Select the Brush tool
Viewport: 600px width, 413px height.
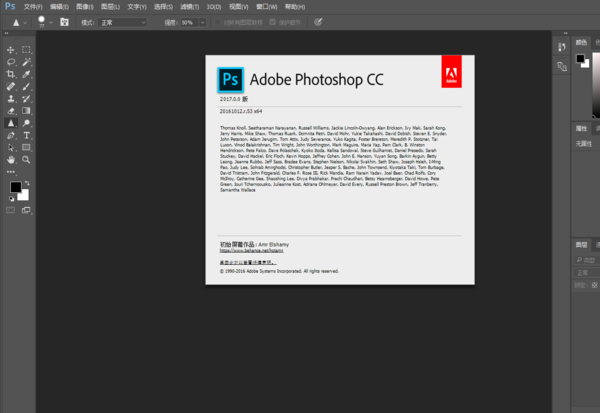[x=26, y=87]
